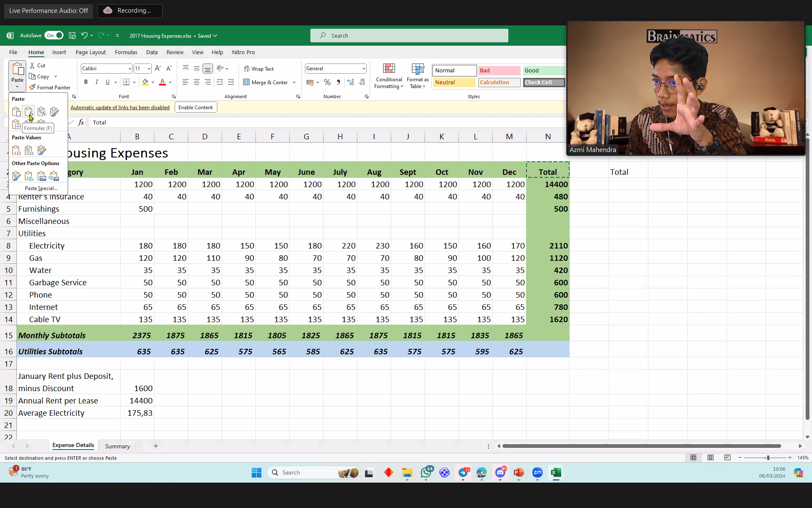Open the Formulas ribbon tab
The height and width of the screenshot is (508, 812).
126,52
